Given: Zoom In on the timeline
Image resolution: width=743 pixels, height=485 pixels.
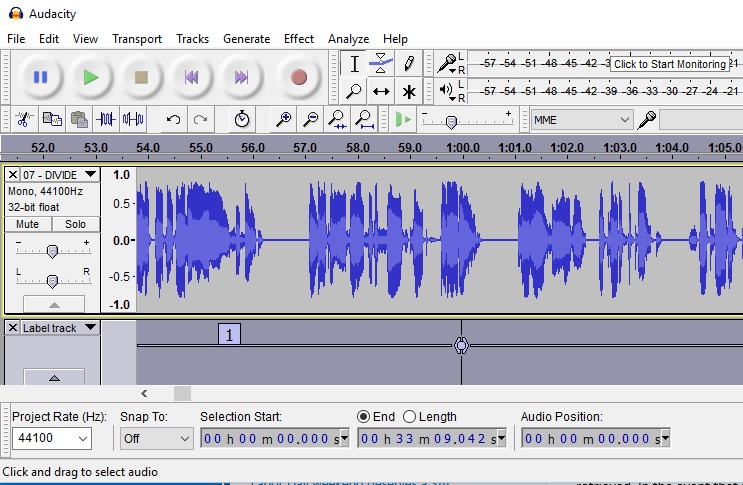Looking at the screenshot, I should pyautogui.click(x=283, y=119).
